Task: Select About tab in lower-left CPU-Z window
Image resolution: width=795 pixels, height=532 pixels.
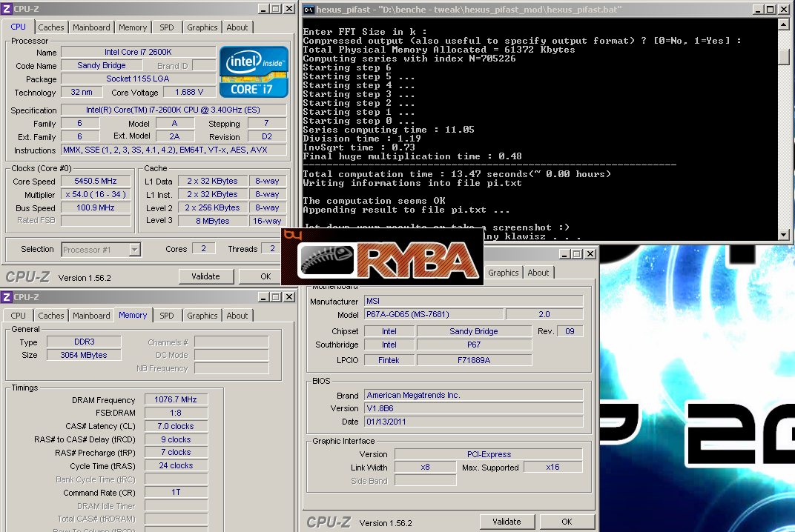Action: (237, 315)
